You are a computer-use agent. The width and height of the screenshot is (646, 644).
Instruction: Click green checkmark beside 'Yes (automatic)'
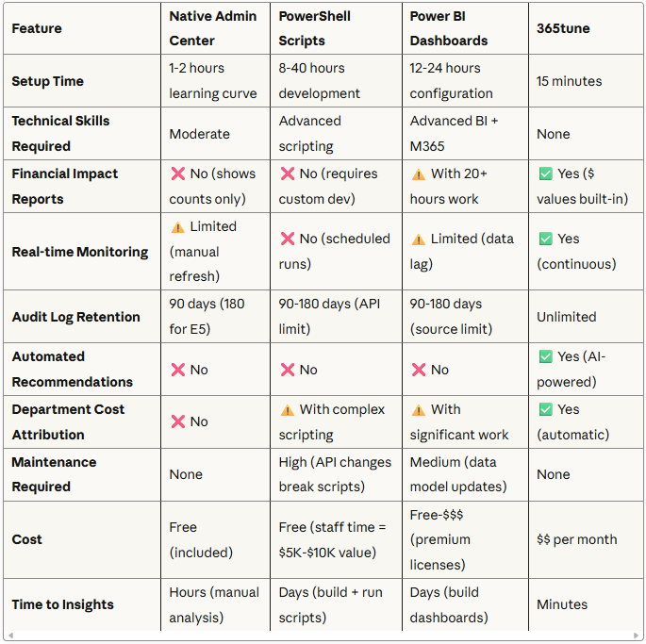click(545, 410)
